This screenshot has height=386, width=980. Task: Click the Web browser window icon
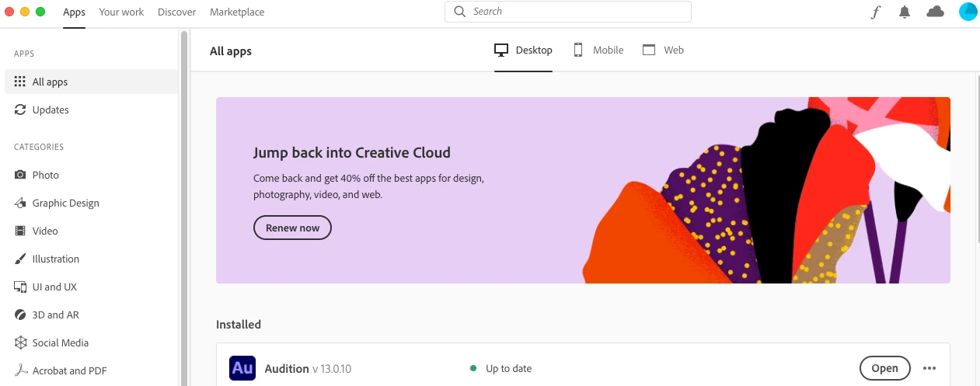tap(649, 50)
